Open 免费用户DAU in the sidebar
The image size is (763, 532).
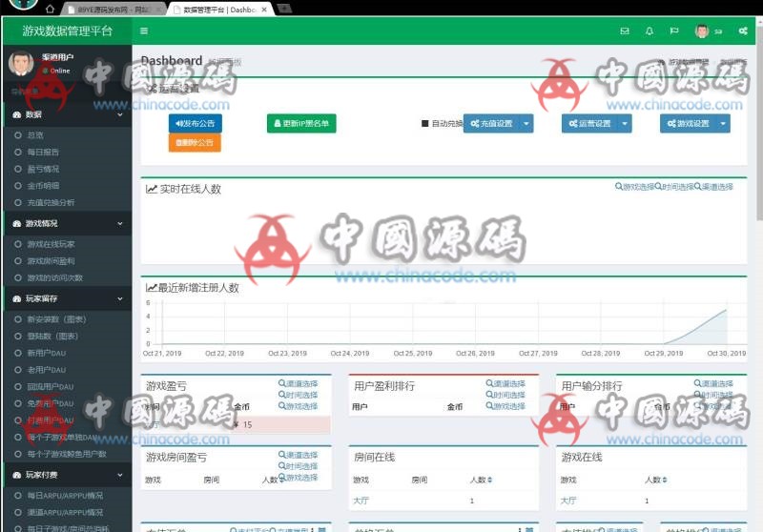point(51,403)
